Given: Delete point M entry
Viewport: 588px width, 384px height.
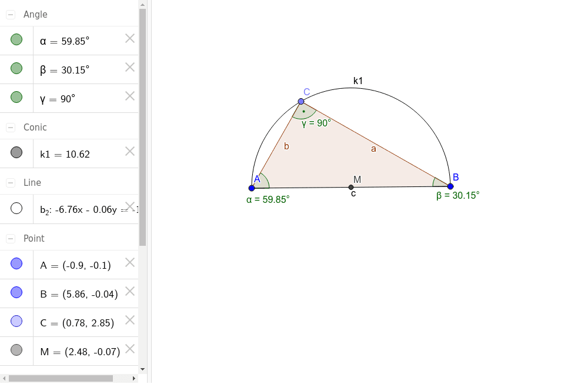Looking at the screenshot, I should coord(130,349).
